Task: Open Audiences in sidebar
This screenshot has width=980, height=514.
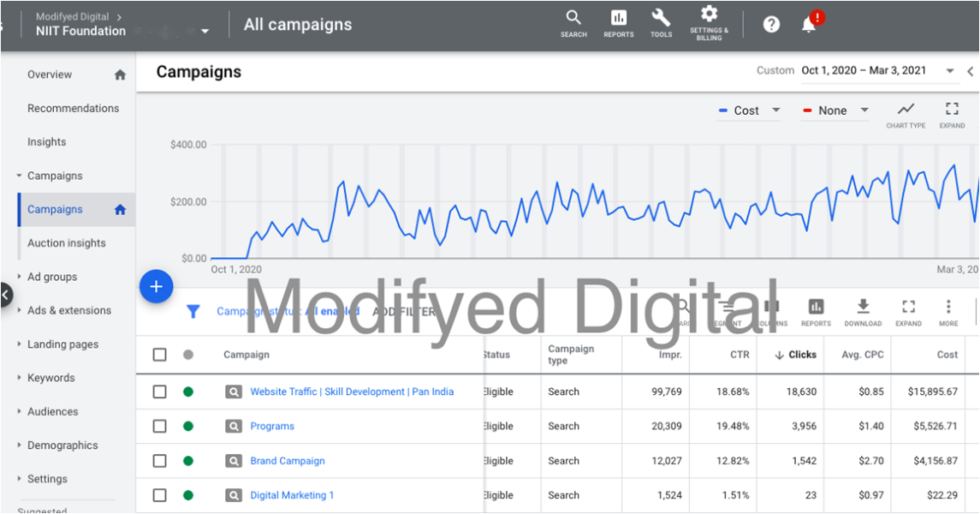Action: [52, 411]
